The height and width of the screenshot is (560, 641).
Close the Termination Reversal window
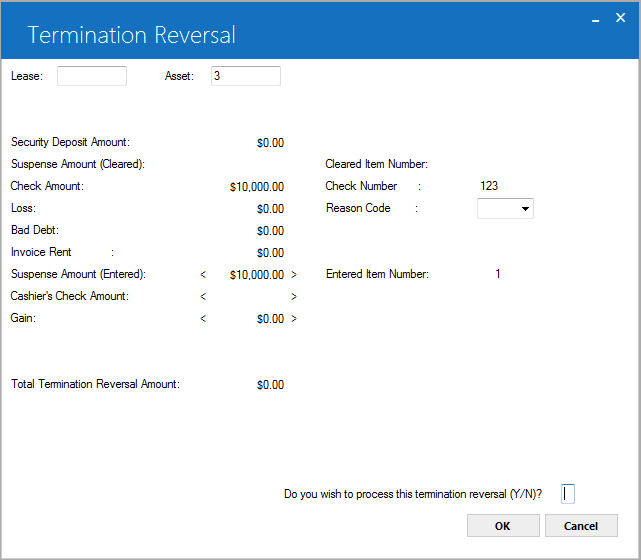(x=621, y=18)
